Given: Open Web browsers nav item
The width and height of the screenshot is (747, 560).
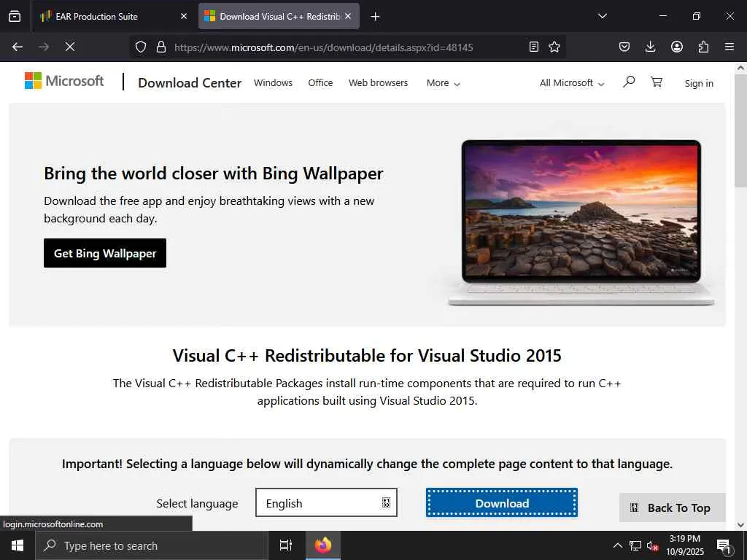Looking at the screenshot, I should [379, 83].
